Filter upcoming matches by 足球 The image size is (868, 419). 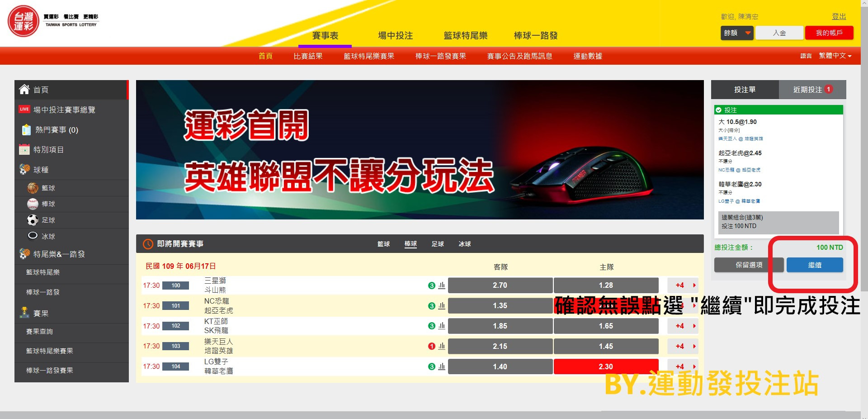pyautogui.click(x=438, y=244)
